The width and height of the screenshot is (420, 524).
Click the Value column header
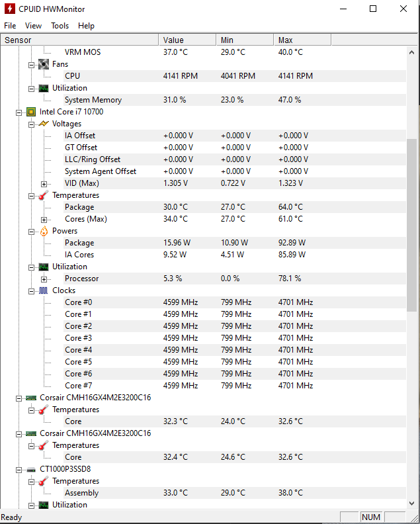pos(187,40)
